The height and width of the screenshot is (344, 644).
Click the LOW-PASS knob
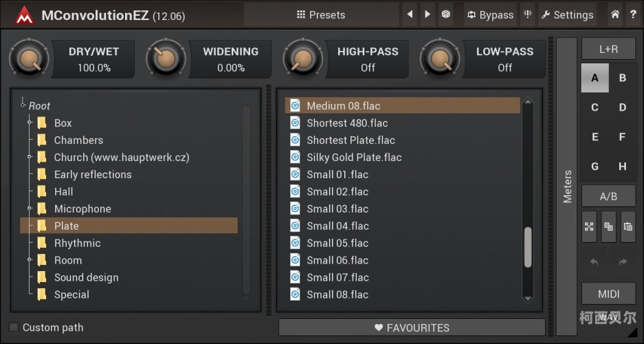click(440, 58)
